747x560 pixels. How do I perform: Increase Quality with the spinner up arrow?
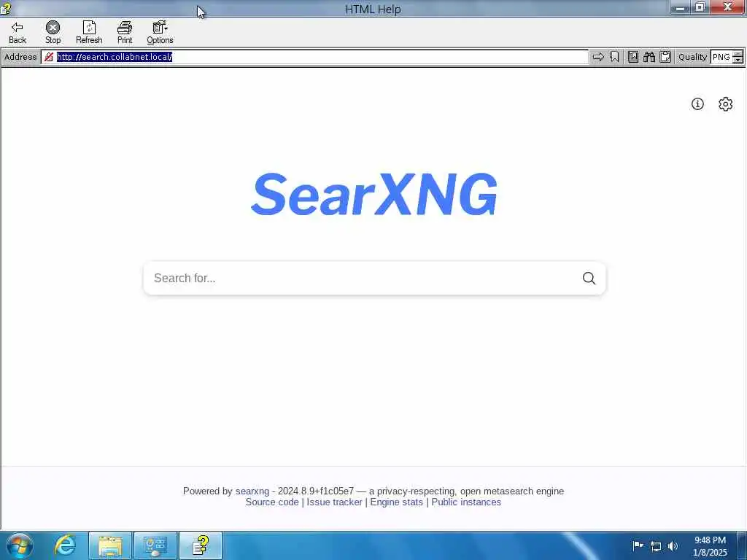738,54
